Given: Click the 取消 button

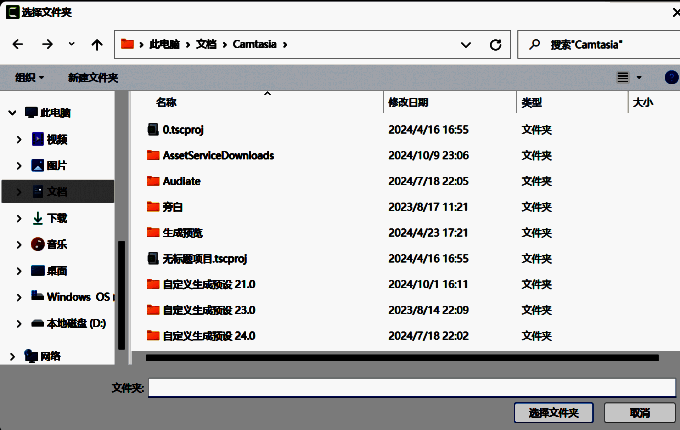Looking at the screenshot, I should 639,412.
